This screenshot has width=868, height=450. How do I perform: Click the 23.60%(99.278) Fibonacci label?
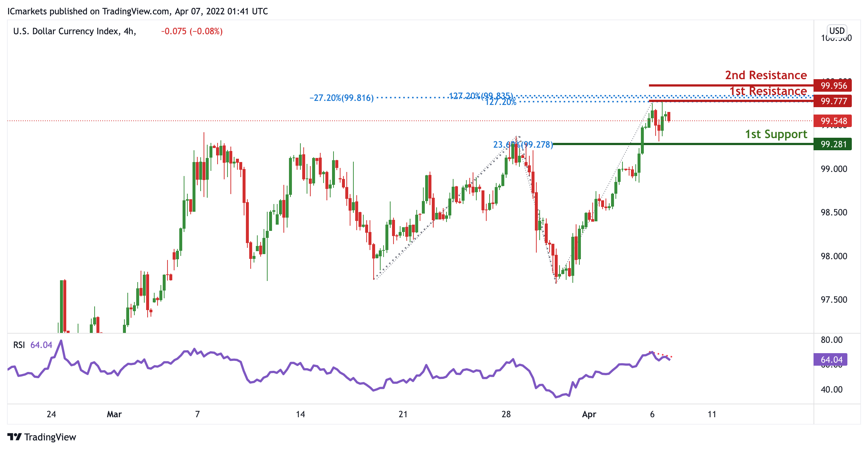point(523,145)
